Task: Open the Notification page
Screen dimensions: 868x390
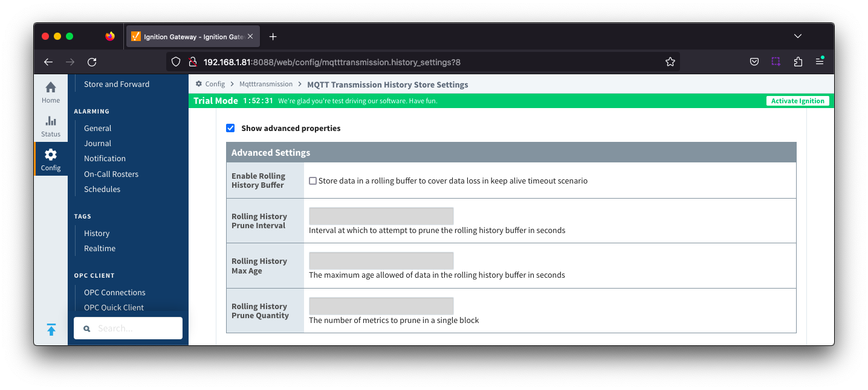Action: pos(105,158)
